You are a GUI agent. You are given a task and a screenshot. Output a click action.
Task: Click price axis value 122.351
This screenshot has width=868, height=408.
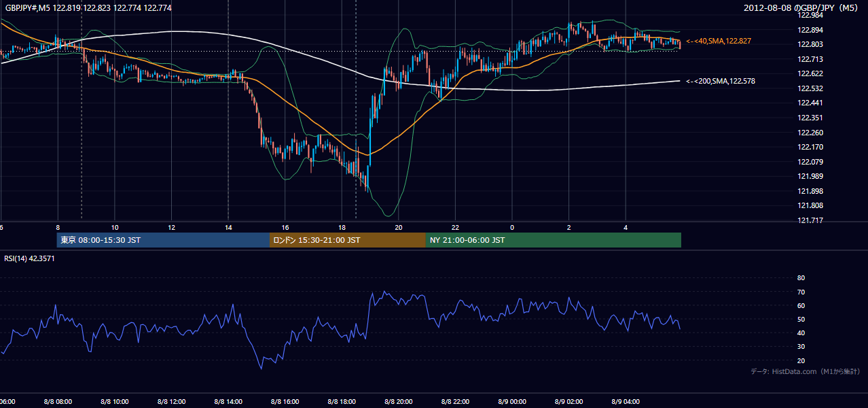coord(810,118)
